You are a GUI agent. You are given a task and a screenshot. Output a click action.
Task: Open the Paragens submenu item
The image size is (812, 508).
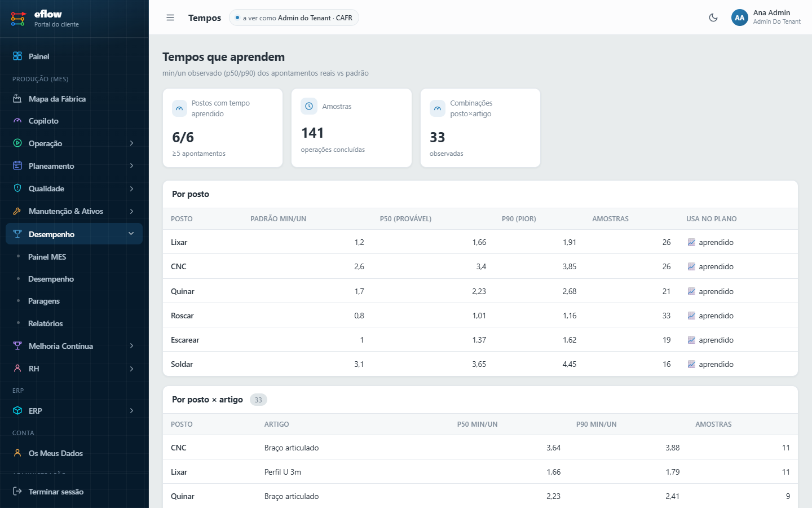click(44, 301)
